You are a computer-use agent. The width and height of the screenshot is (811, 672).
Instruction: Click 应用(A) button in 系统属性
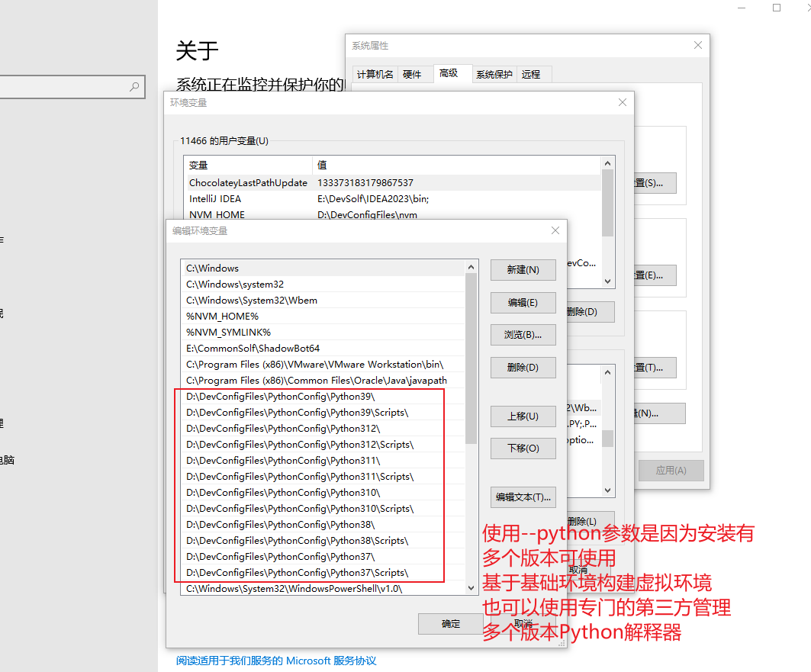[671, 471]
